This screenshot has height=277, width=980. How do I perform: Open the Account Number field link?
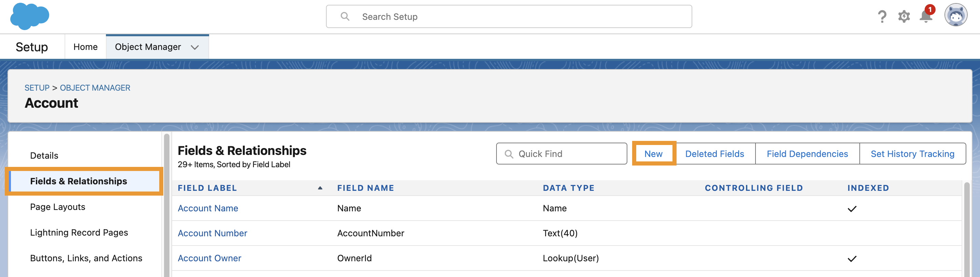tap(212, 233)
